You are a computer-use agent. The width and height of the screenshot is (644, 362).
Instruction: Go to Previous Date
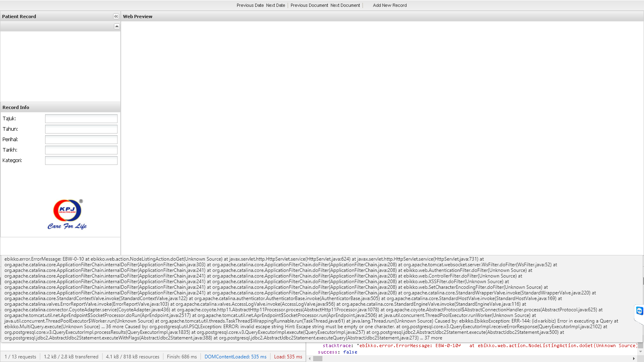250,6
